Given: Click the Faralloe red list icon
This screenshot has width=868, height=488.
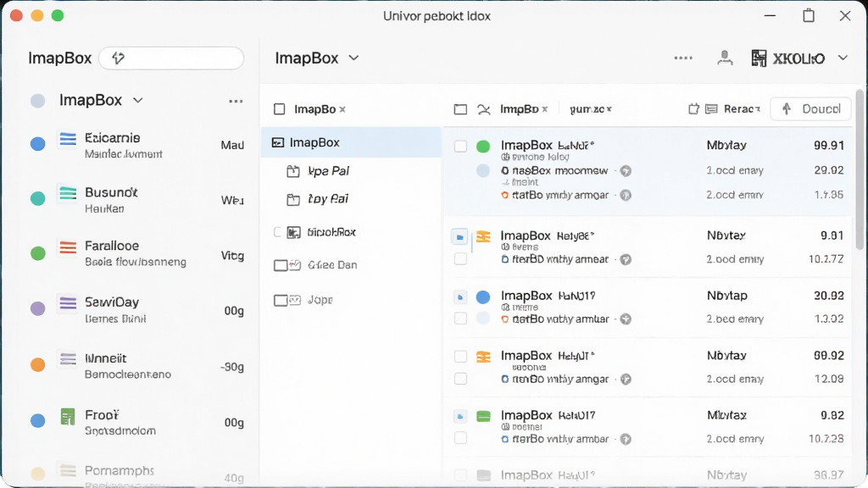Looking at the screenshot, I should pyautogui.click(x=68, y=247).
